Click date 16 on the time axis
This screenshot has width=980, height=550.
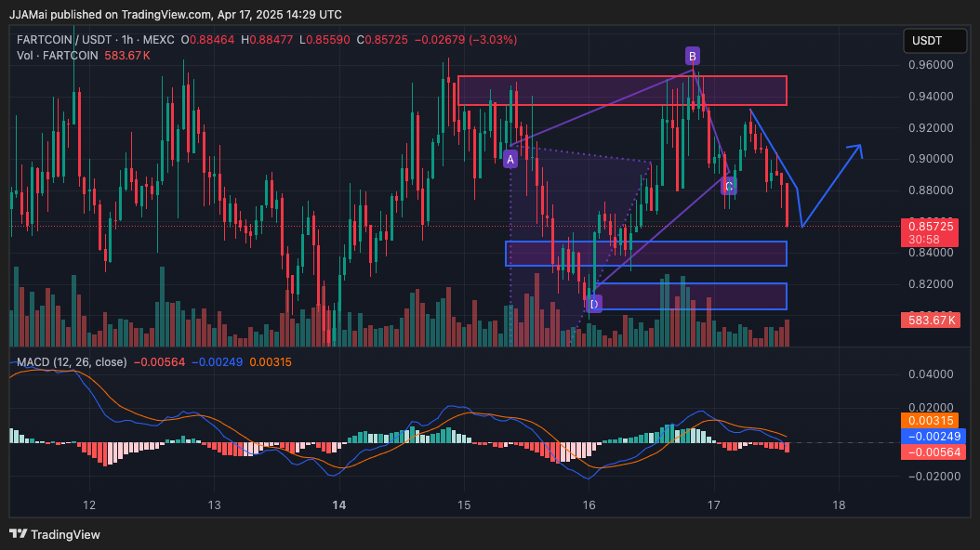pos(589,505)
